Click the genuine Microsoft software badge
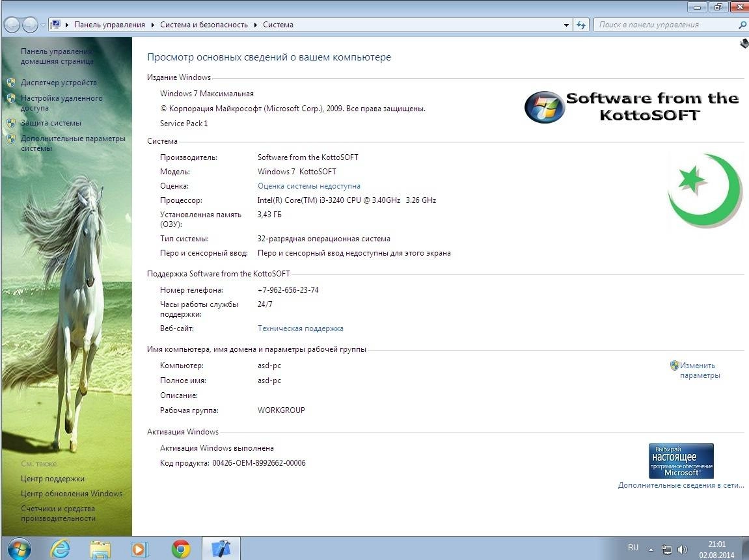The height and width of the screenshot is (560, 749). click(x=681, y=460)
